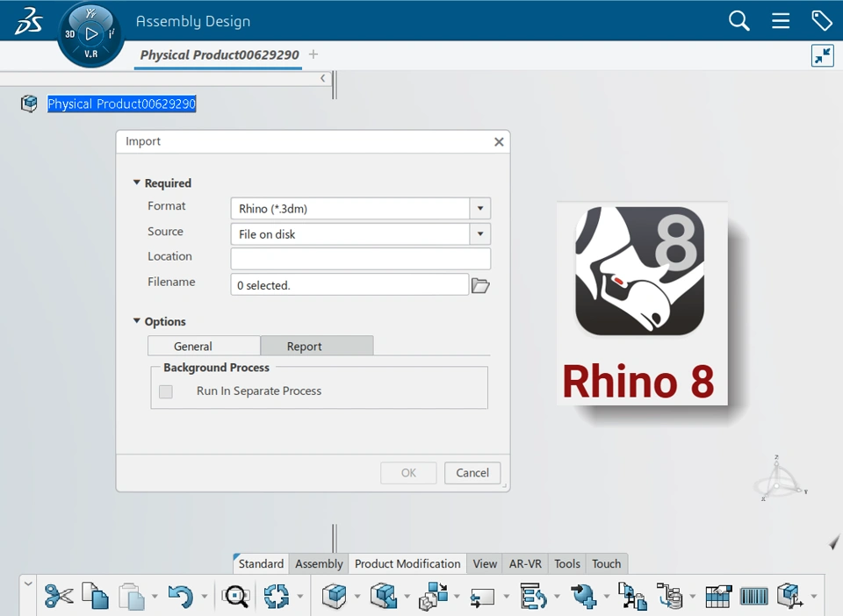Open the Undo history dropdown arrow
This screenshot has width=843, height=616.
tap(205, 596)
